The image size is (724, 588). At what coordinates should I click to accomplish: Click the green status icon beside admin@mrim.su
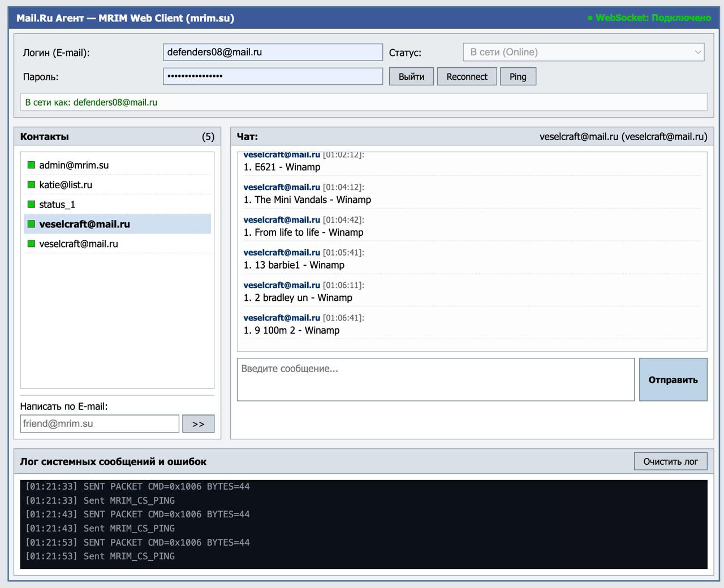(31, 165)
